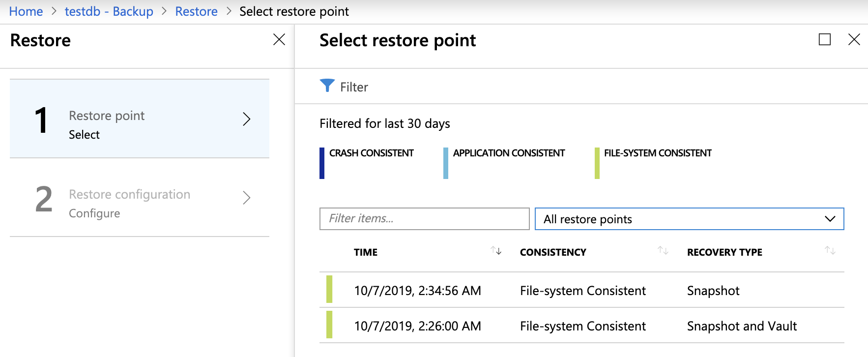Maximize the Select restore point blade

[x=825, y=39]
